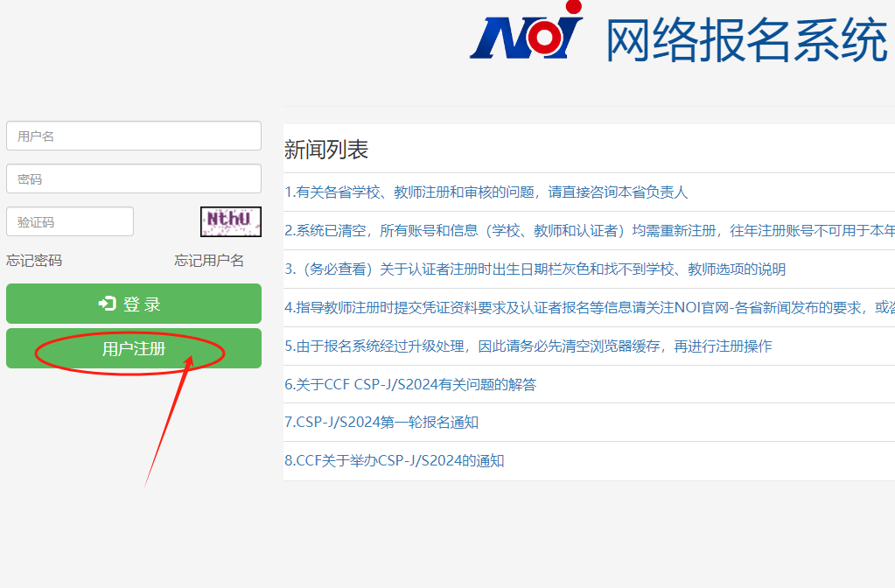Click the NOI logo in header
The height and width of the screenshot is (588, 895).
click(x=527, y=36)
